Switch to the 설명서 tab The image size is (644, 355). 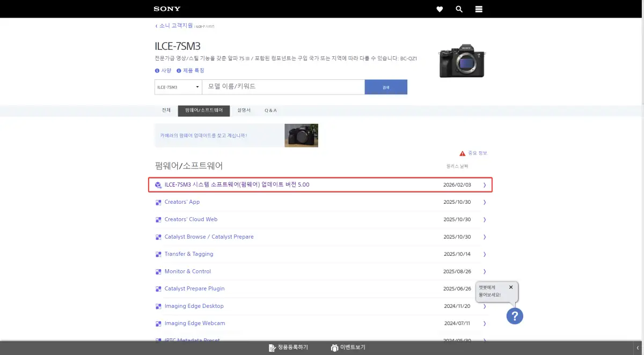point(244,110)
